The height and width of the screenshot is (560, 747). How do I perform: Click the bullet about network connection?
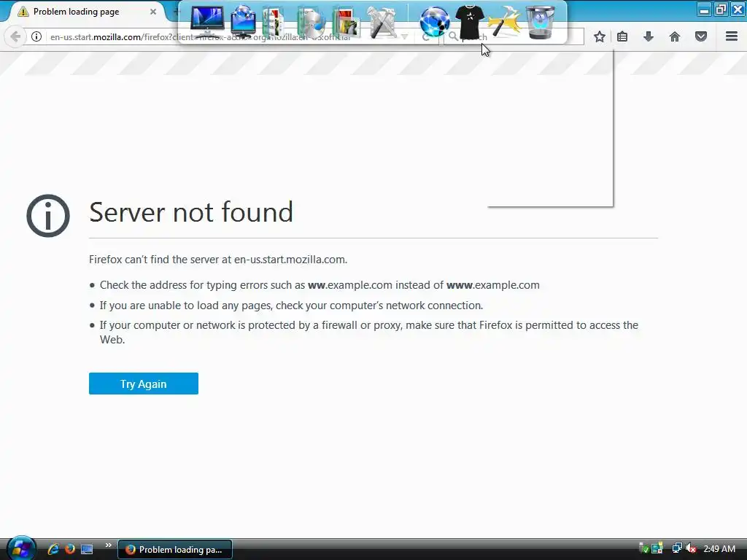pyautogui.click(x=291, y=306)
